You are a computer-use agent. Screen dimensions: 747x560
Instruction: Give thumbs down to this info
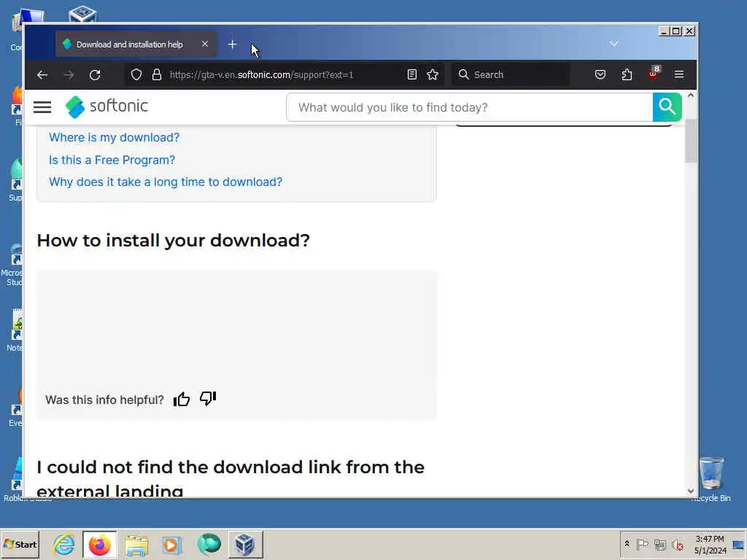(208, 398)
